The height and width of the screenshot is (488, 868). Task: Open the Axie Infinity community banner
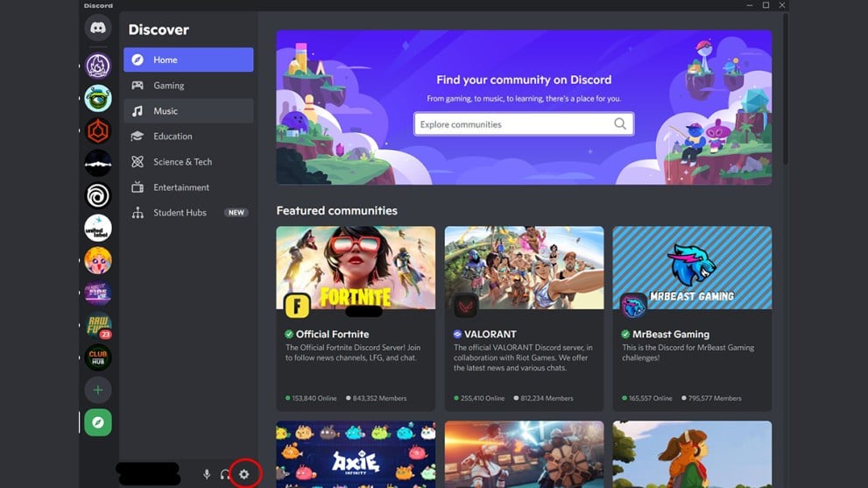click(356, 454)
